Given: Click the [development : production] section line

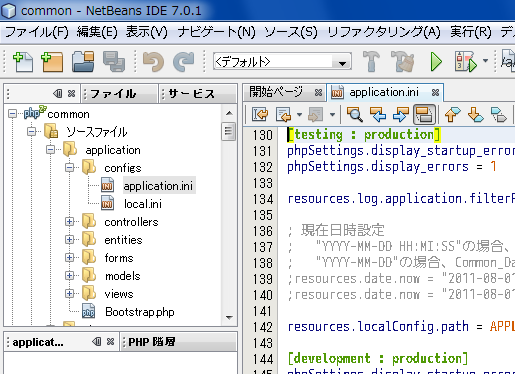Looking at the screenshot, I should click(x=378, y=359).
